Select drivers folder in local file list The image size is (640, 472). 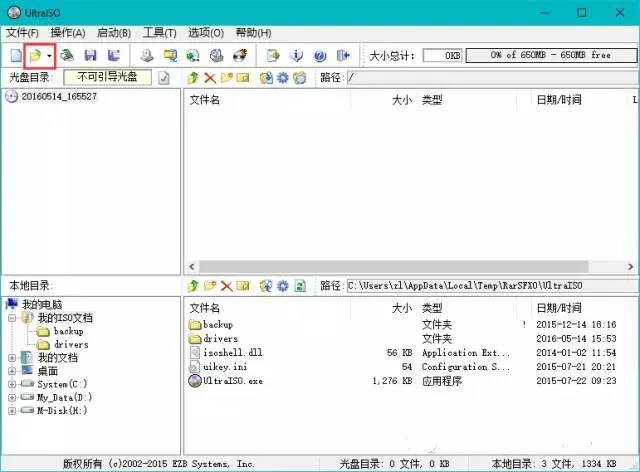(220, 338)
